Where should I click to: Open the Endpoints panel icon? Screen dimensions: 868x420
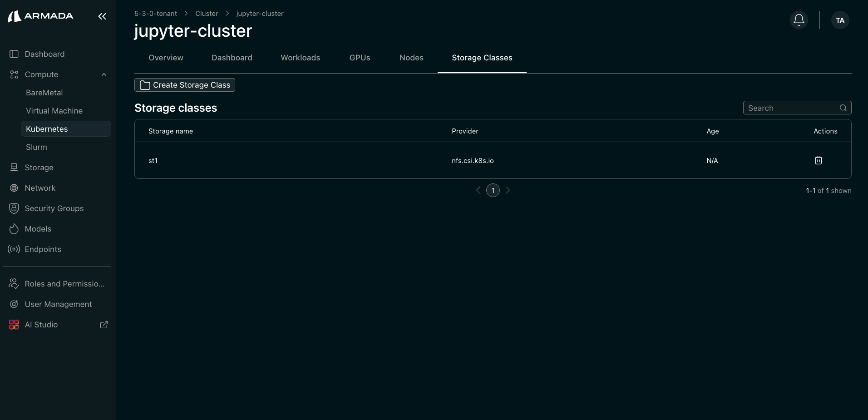[x=14, y=249]
